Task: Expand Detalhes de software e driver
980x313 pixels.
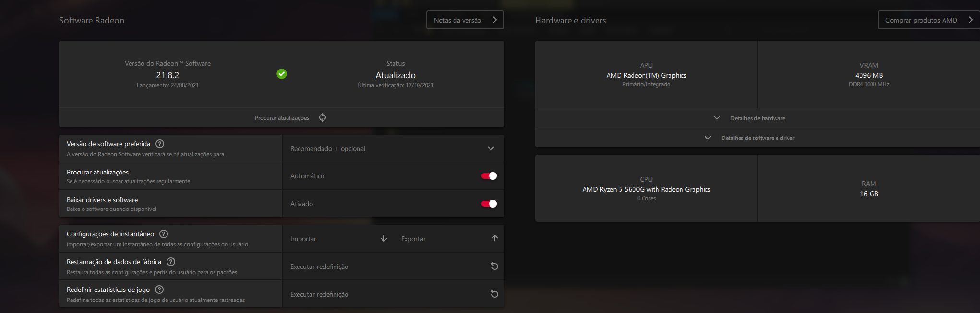Action: (757, 138)
